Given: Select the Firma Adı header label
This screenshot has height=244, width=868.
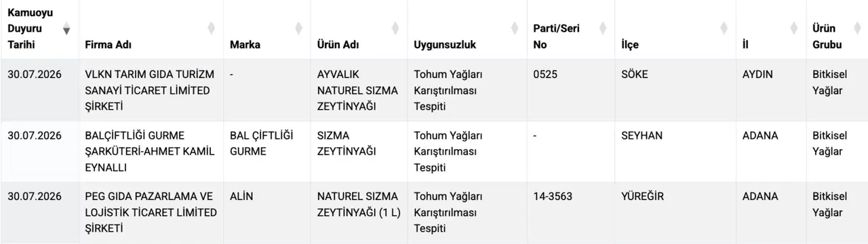Looking at the screenshot, I should pyautogui.click(x=108, y=45).
